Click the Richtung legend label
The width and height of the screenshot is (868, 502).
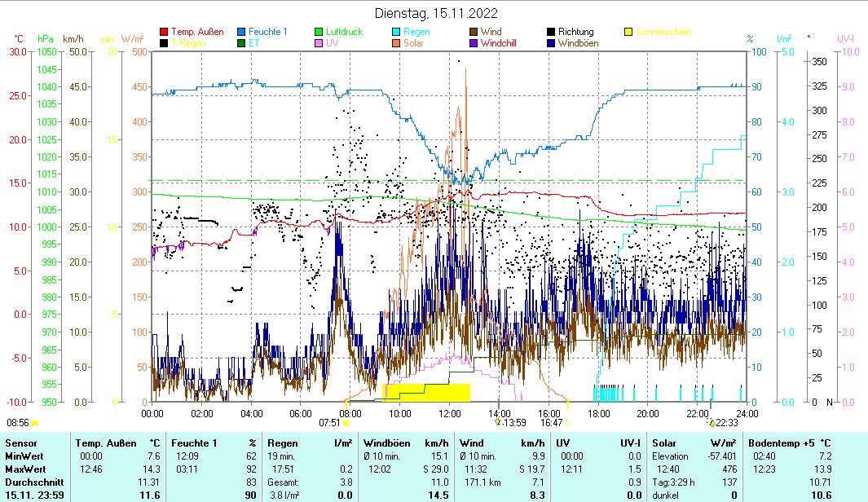575,33
